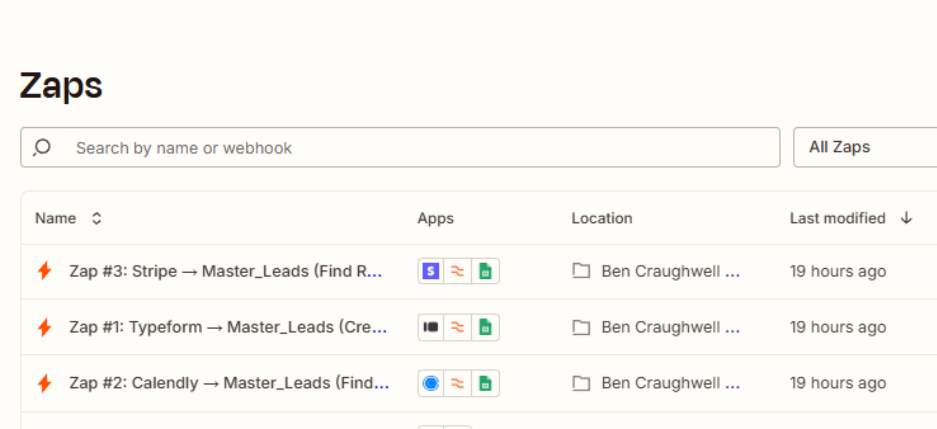Click the Apps column header
This screenshot has width=937, height=429.
[436, 219]
